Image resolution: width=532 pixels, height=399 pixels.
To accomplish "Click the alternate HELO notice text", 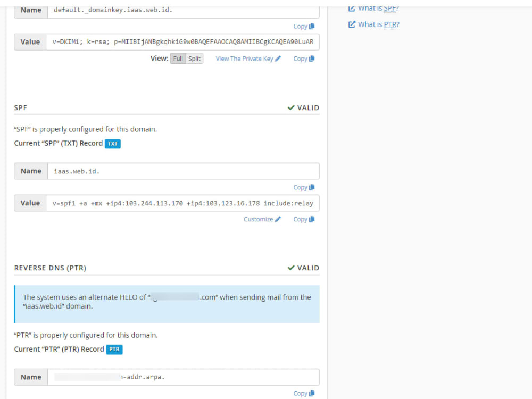I will (x=167, y=302).
